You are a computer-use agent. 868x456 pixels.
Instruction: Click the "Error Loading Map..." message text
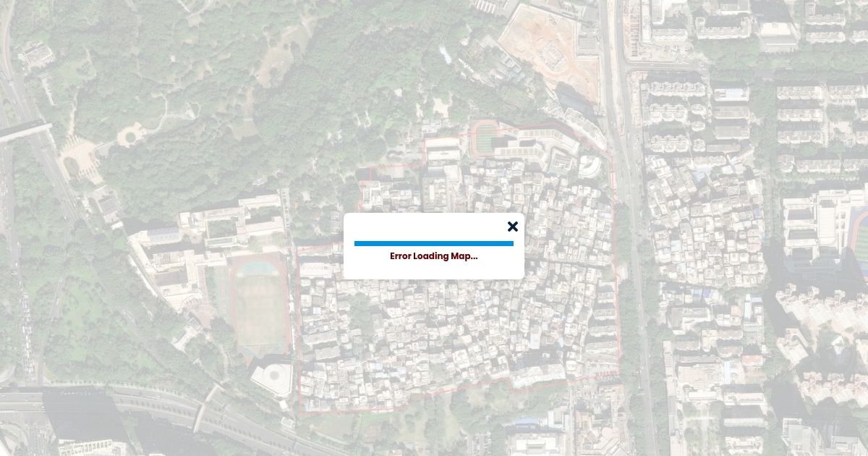434,256
